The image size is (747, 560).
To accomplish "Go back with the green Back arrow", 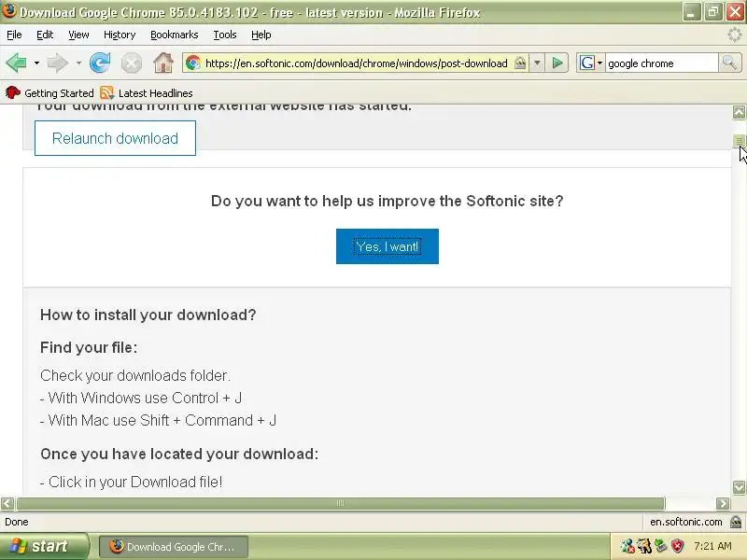I will pos(16,63).
